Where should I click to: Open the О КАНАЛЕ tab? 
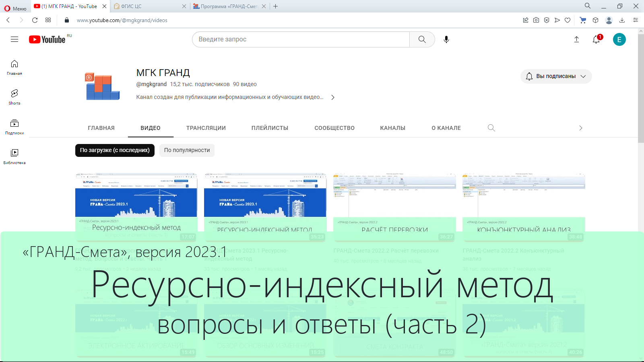tap(446, 128)
